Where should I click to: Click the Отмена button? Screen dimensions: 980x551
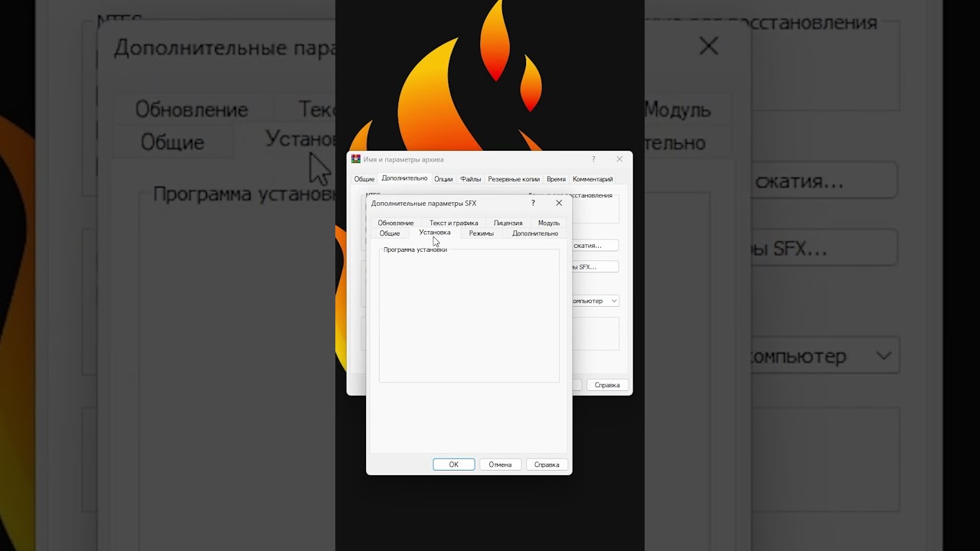pos(500,465)
